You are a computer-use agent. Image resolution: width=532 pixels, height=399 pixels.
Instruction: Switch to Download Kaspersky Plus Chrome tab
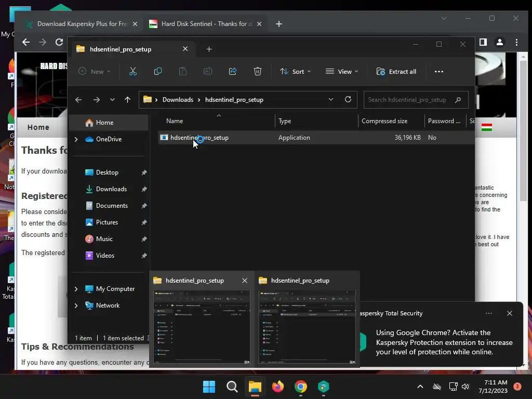point(82,24)
